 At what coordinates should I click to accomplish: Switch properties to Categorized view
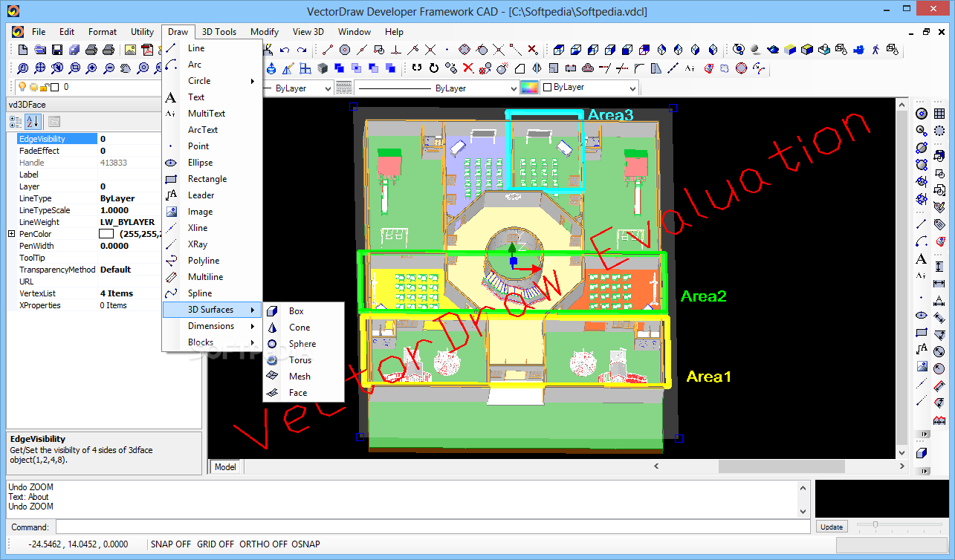tap(16, 122)
